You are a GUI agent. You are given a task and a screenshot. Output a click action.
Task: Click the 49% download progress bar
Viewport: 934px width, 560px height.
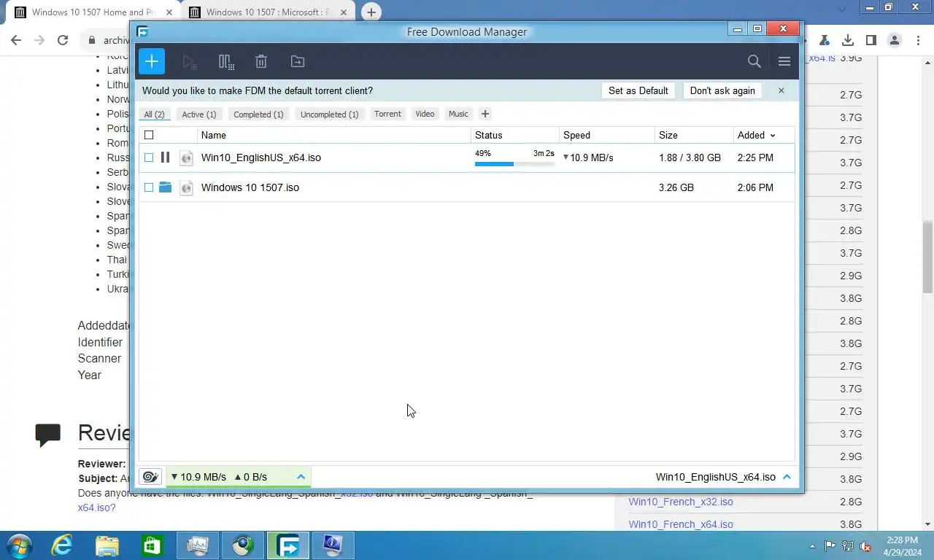pyautogui.click(x=514, y=164)
